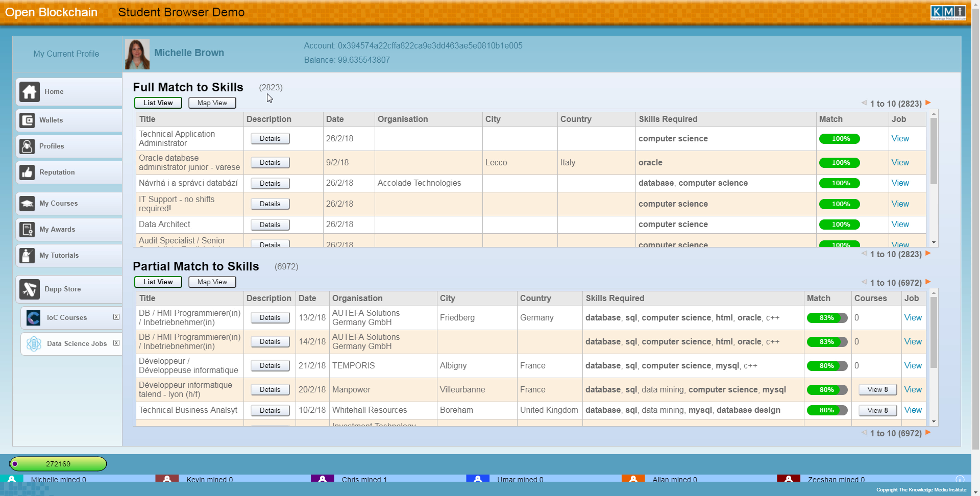The height and width of the screenshot is (496, 980).
Task: View the Oracle database administrator job
Action: click(x=900, y=163)
